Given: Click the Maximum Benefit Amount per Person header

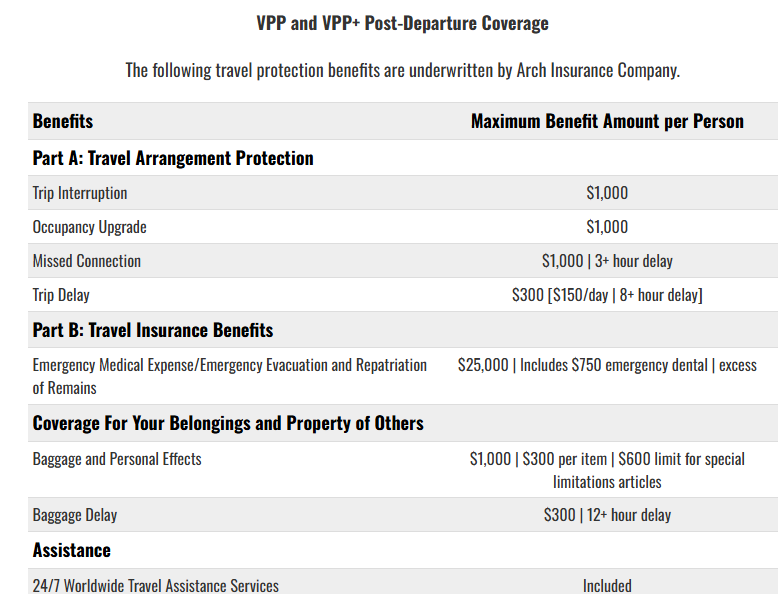Looking at the screenshot, I should (x=607, y=121).
